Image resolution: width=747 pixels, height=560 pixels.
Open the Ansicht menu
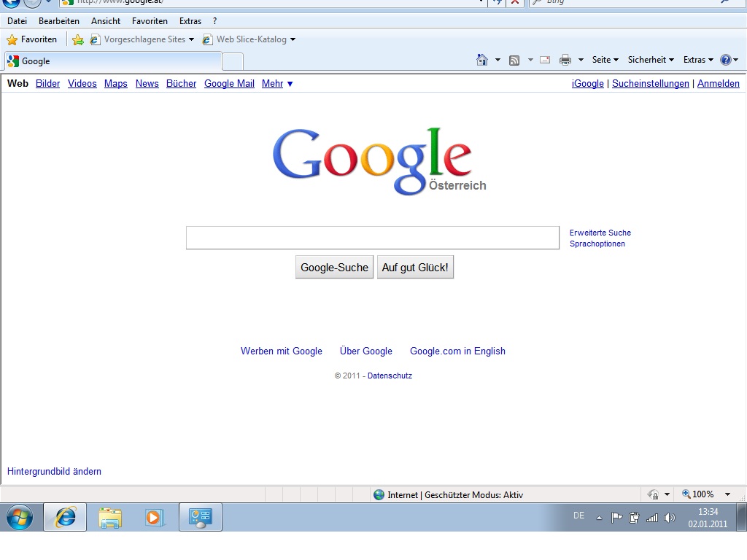click(x=106, y=21)
